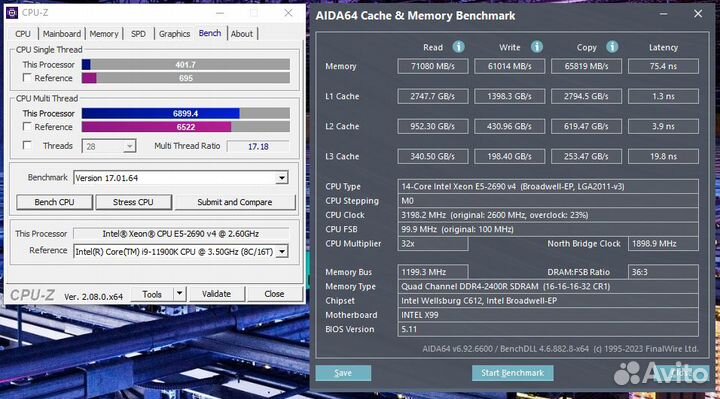This screenshot has height=399, width=720.
Task: Click L2 Cache Read value 952.30 GB/s
Action: (x=433, y=126)
